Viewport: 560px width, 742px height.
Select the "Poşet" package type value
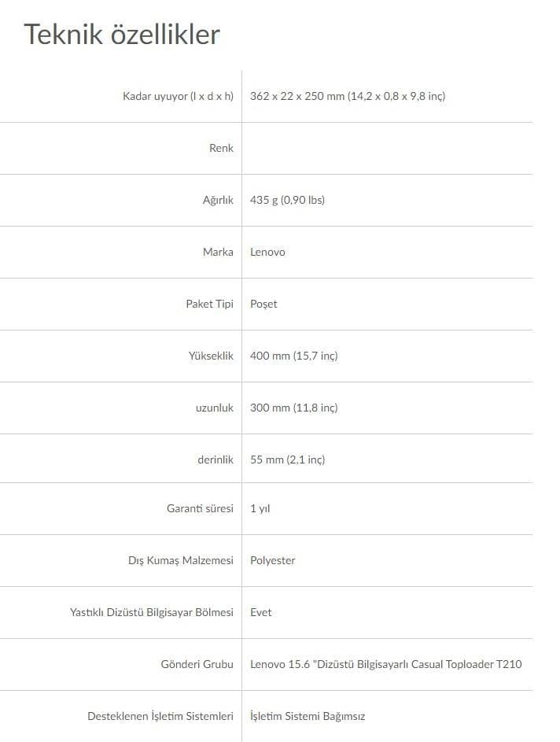click(263, 304)
